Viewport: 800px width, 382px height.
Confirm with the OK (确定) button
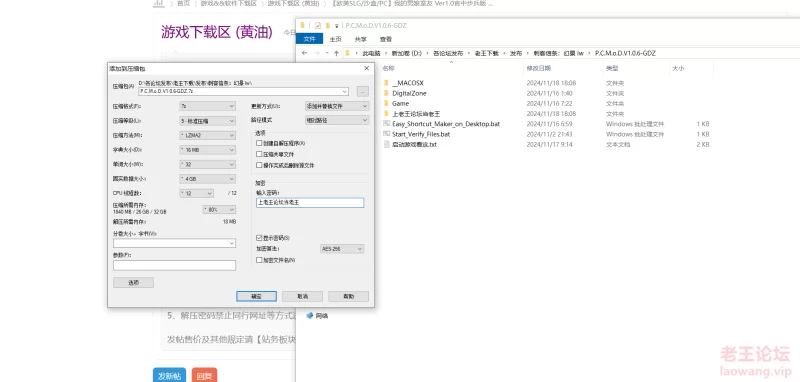coord(256,296)
